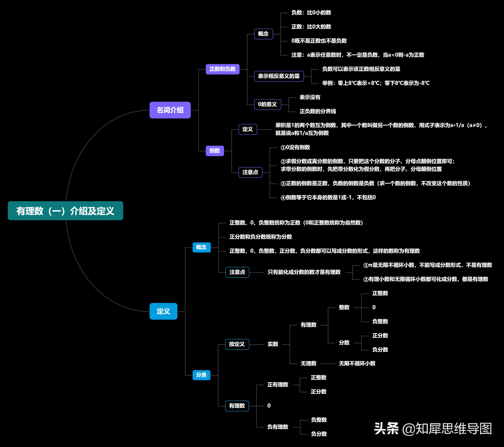The image size is (504, 447).
Task: Click the 实数 node
Action: click(273, 344)
